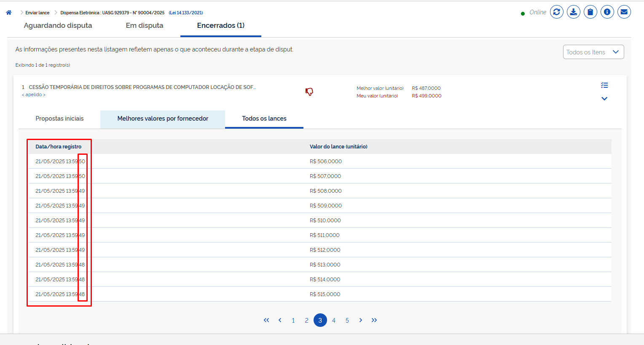Click the clipboard icon button
The width and height of the screenshot is (644, 345).
coord(590,12)
